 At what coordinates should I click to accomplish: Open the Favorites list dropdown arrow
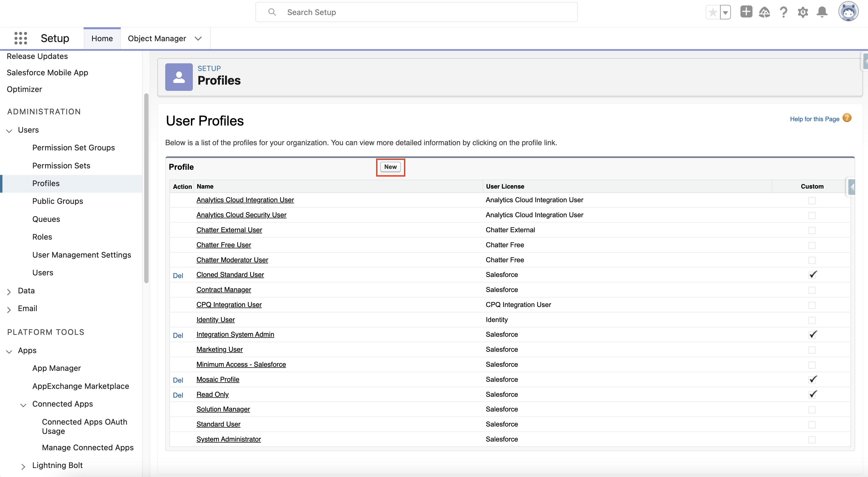(x=725, y=13)
